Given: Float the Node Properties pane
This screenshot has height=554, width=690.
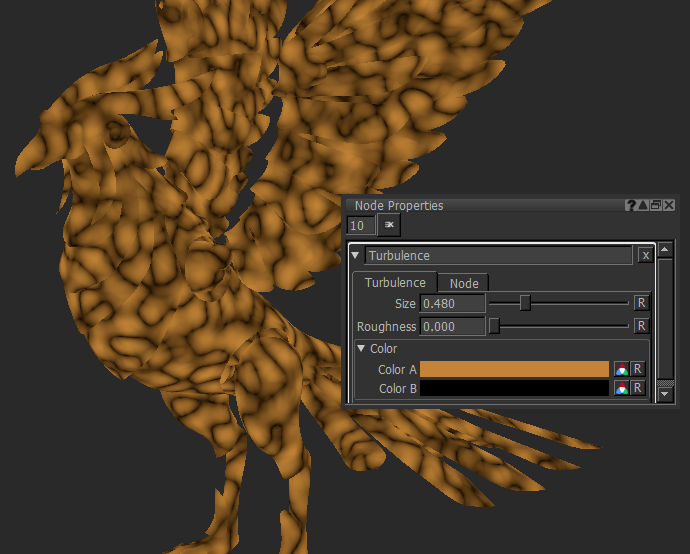Looking at the screenshot, I should 655,205.
